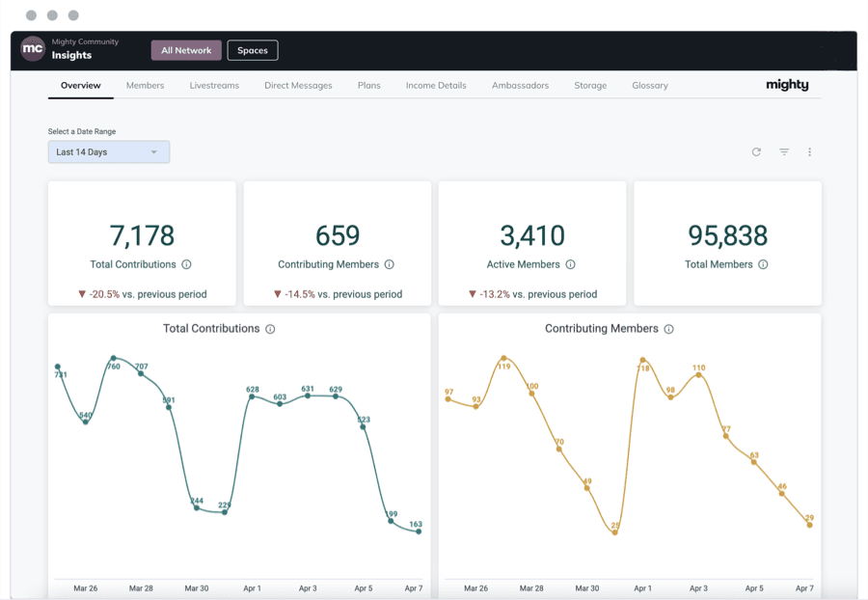868x600 pixels.
Task: Switch to the Spaces view
Action: click(253, 50)
